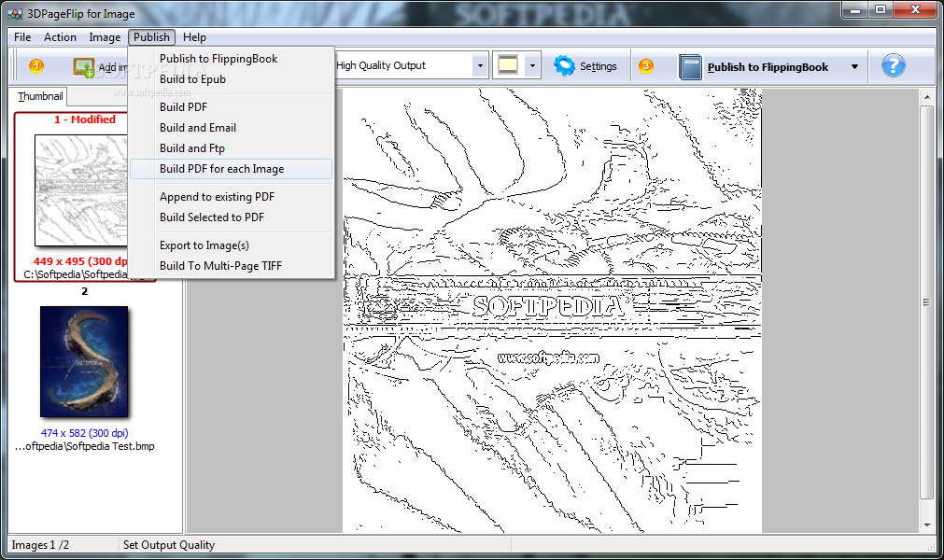Open the Help menu
This screenshot has width=944, height=560.
194,37
